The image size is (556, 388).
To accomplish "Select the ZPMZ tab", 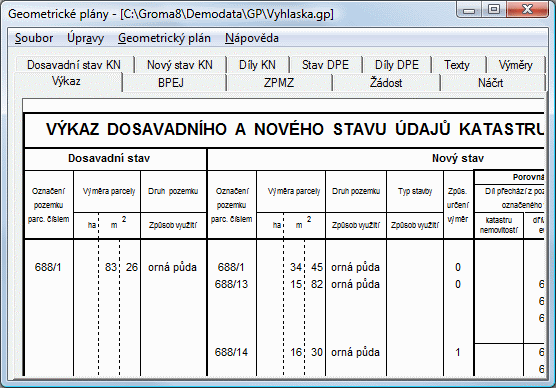I will tap(279, 83).
